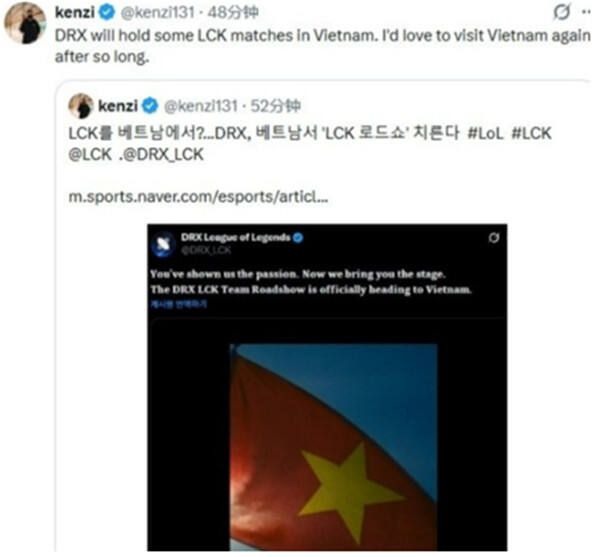Open the m.sports.naver.com article link

pyautogui.click(x=198, y=197)
